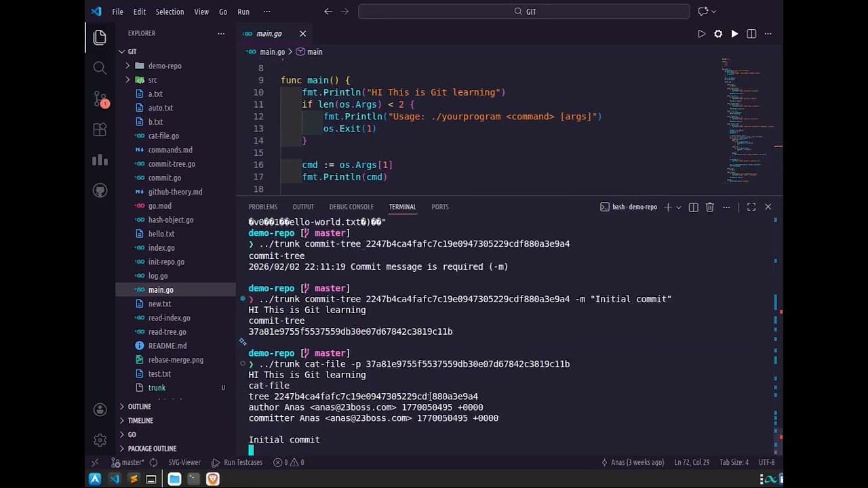
Task: Open the Extensions view
Action: [x=100, y=129]
